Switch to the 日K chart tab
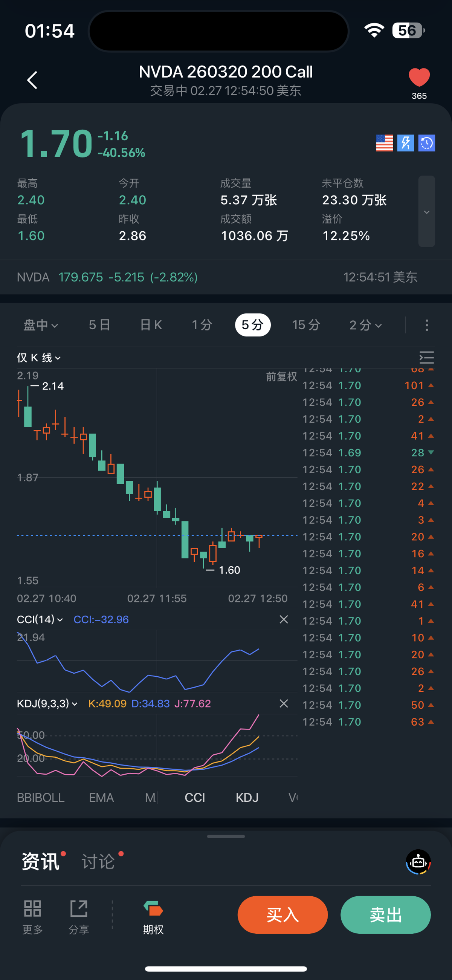 point(151,325)
